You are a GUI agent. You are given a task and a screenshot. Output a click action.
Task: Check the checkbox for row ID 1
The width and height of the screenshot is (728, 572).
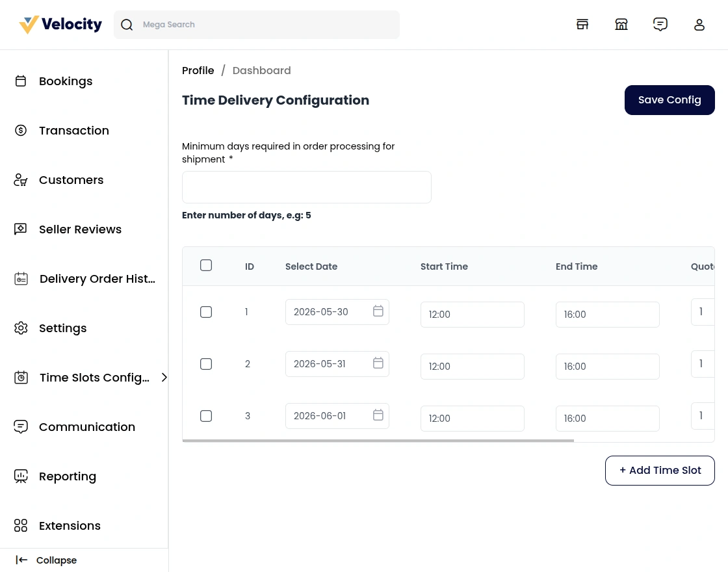pos(206,312)
